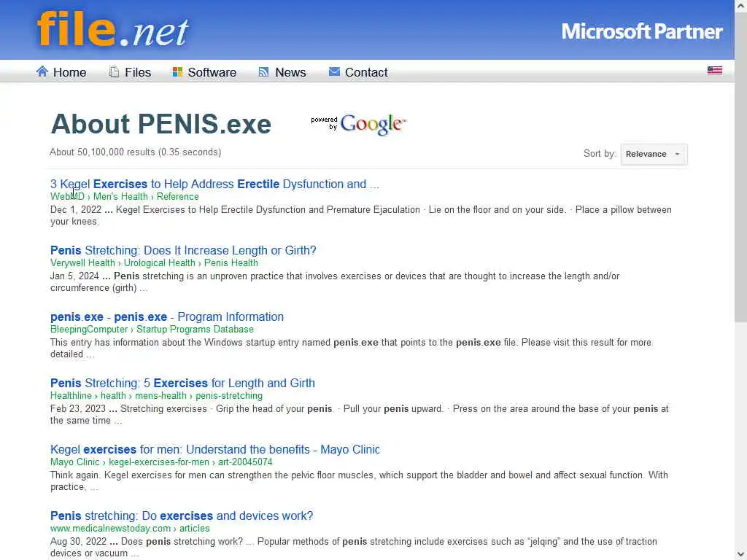This screenshot has height=560, width=747.
Task: Click the file.net logo
Action: pos(113,29)
